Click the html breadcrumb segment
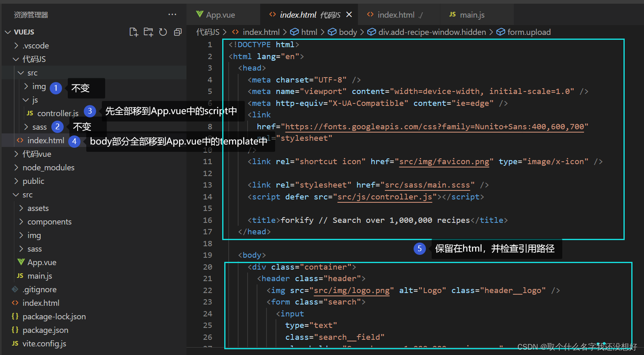Viewport: 644px width, 355px height. tap(309, 32)
